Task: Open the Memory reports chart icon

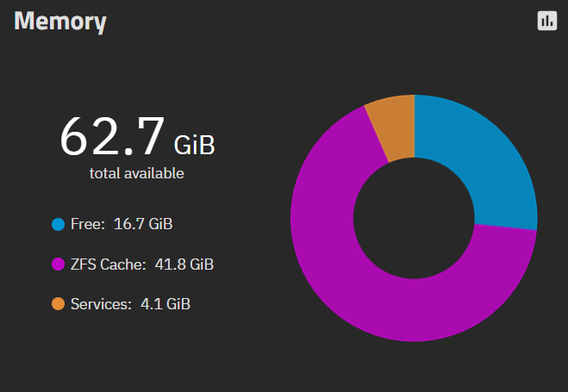Action: (x=547, y=21)
